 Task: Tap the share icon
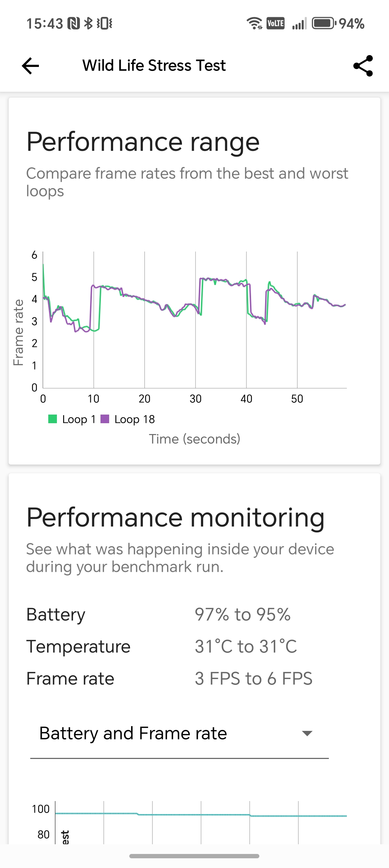coord(363,66)
